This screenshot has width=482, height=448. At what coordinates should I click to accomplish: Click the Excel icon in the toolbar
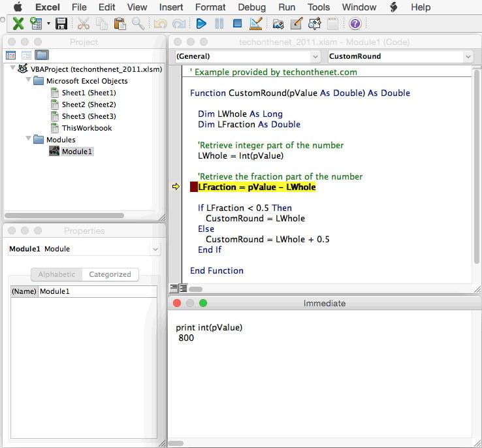point(18,24)
